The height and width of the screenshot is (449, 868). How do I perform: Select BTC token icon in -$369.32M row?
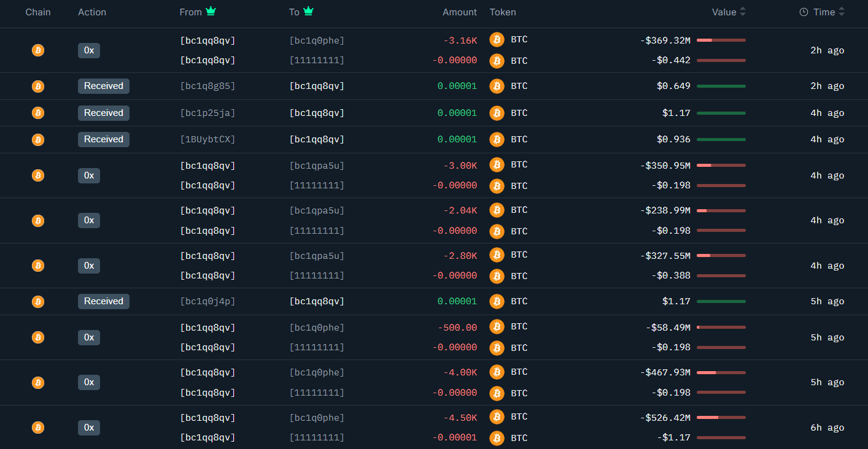coord(497,40)
